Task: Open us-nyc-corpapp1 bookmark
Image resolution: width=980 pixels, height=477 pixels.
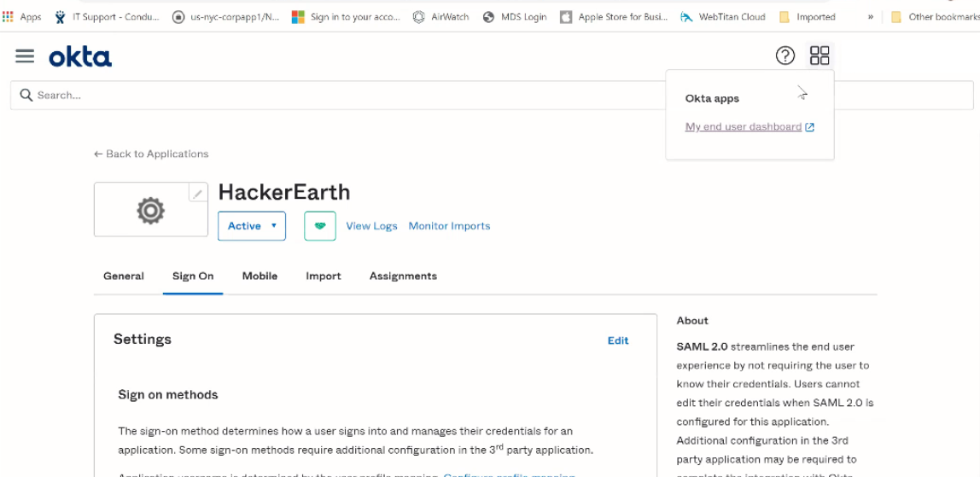Action: click(225, 17)
